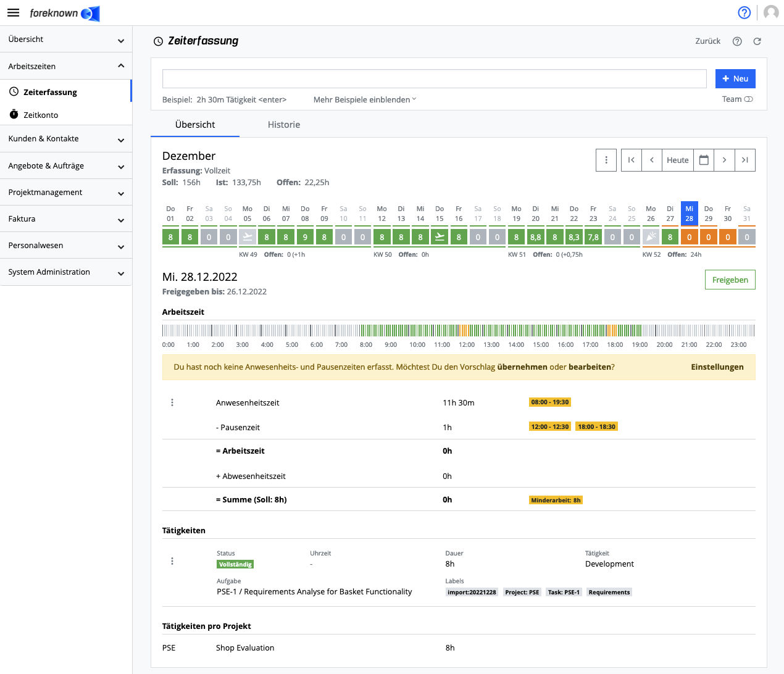Screen dimensions: 784x674
Task: Go to the previous month arrow
Action: 652,160
